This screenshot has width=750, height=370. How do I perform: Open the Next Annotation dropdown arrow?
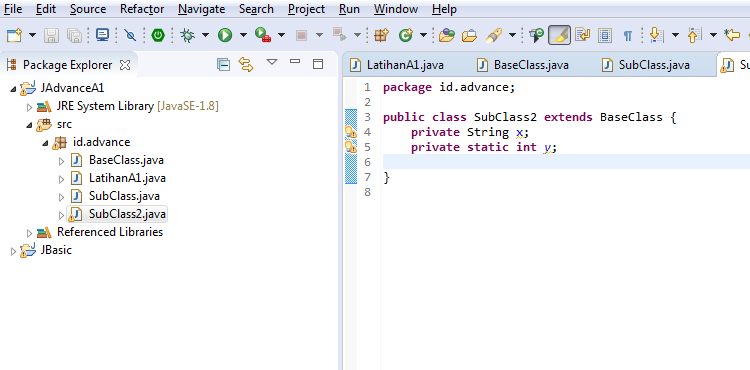pos(675,35)
